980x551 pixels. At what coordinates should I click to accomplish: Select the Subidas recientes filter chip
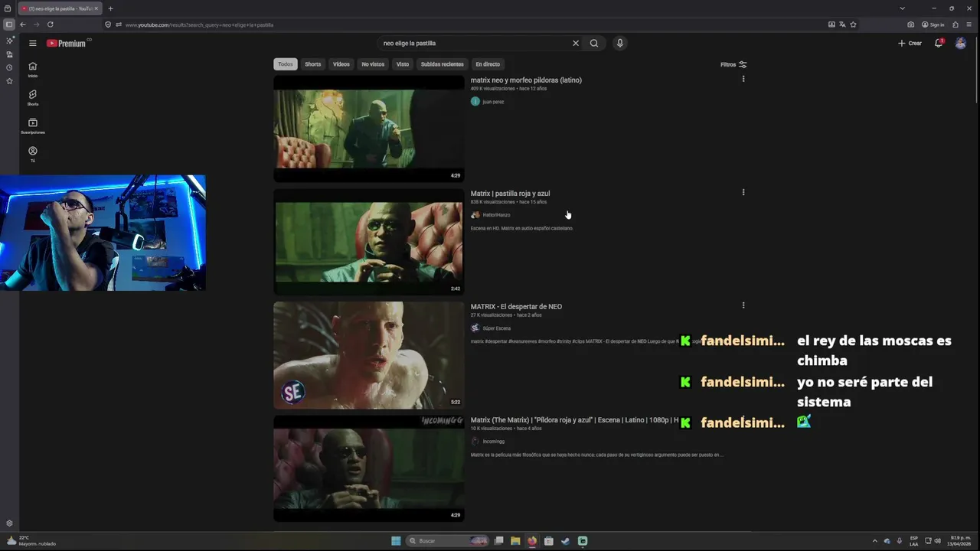[x=442, y=64]
